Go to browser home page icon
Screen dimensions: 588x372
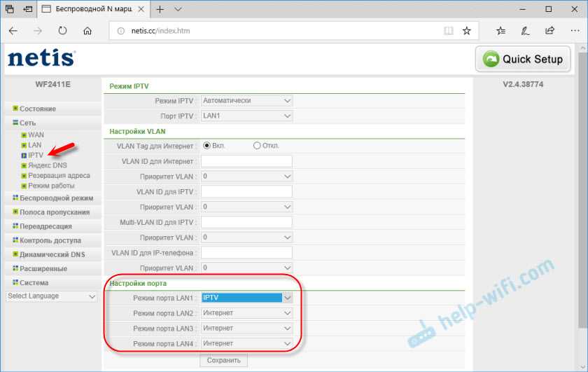tap(87, 31)
